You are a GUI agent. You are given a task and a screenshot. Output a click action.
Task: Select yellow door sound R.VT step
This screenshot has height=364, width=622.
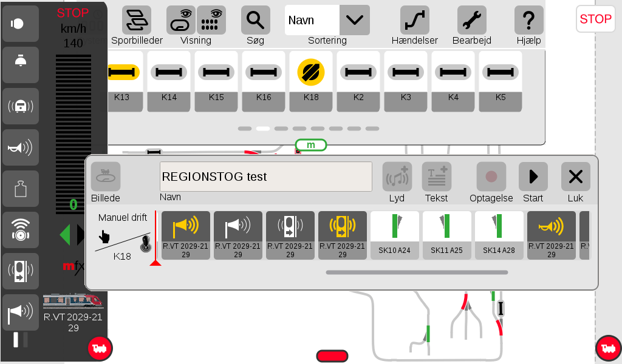343,235
